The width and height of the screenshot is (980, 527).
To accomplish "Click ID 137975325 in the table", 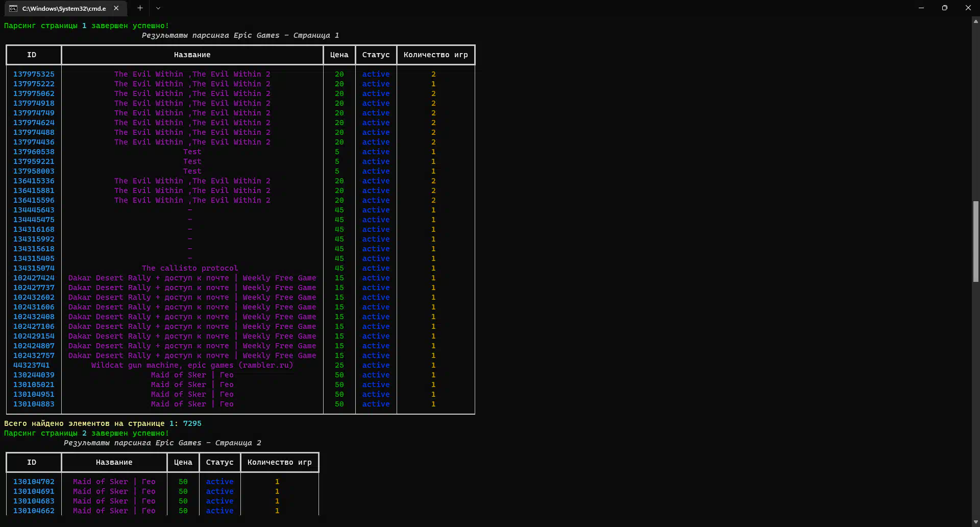I will [34, 74].
